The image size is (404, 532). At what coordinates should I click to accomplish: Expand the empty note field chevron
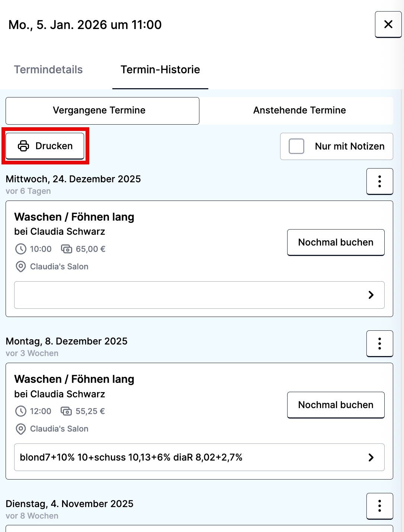click(x=371, y=295)
